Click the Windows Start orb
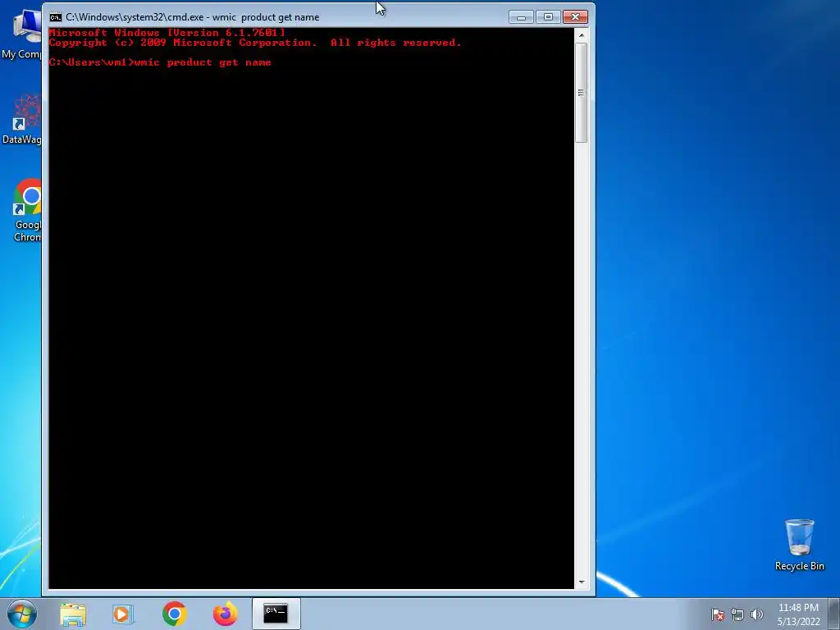Image resolution: width=840 pixels, height=630 pixels. tap(22, 614)
